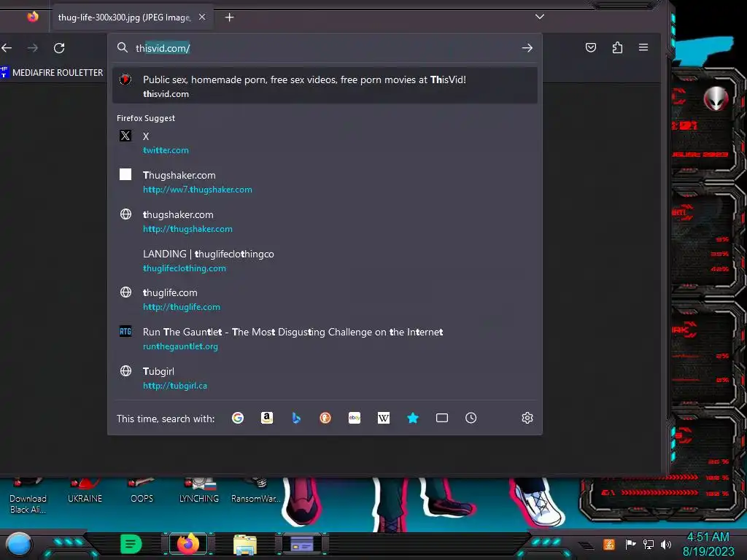This screenshot has width=747, height=560.
Task: Search this time with Wikipedia icon
Action: pos(384,418)
